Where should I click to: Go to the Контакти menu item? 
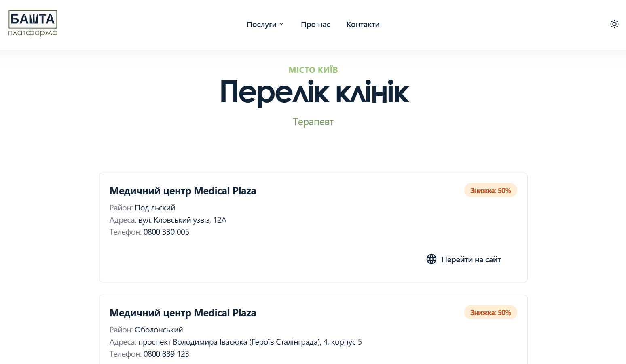coord(363,25)
